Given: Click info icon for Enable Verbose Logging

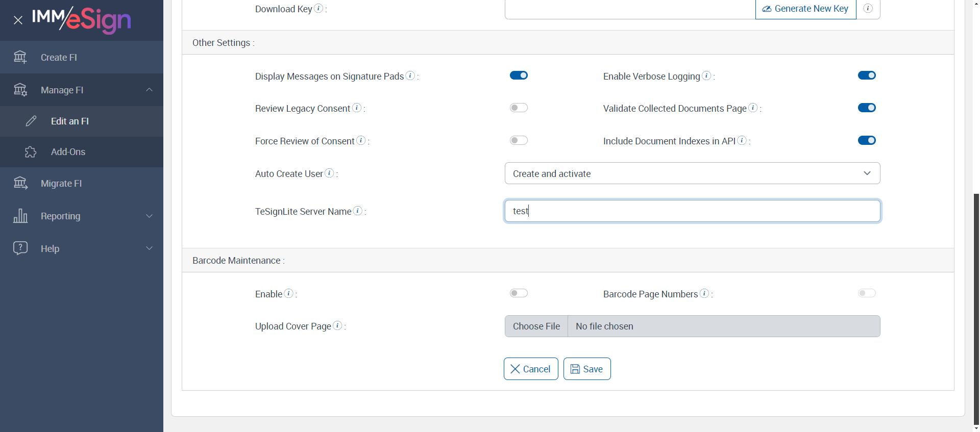Looking at the screenshot, I should 706,75.
